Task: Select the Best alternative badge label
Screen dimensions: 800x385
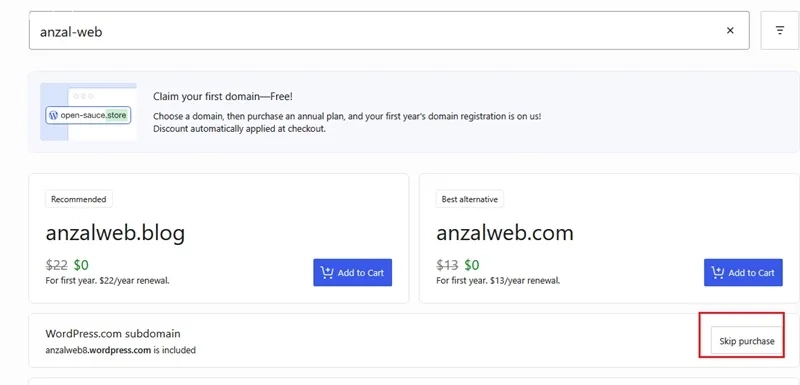Action: click(x=469, y=199)
